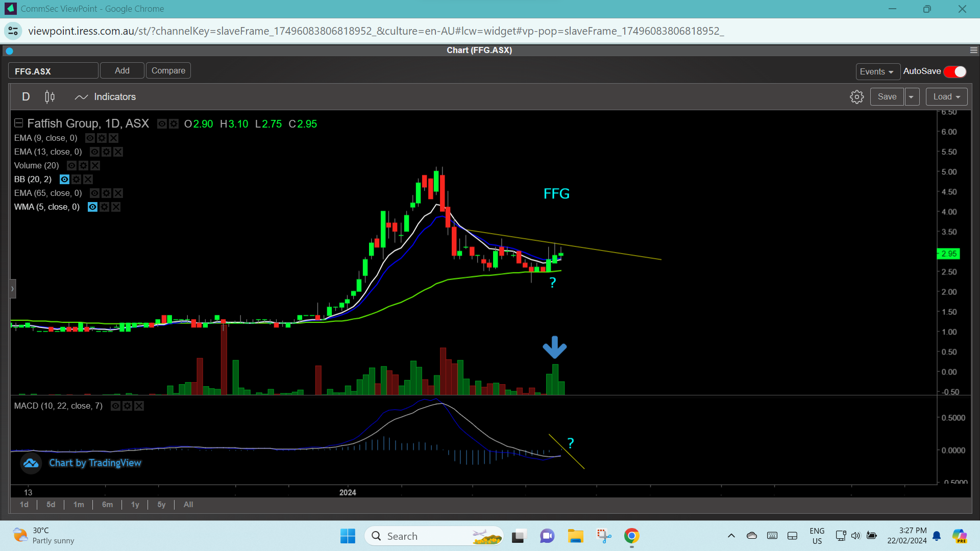Hide the WMA (5, close, 0) indicator

click(x=92, y=207)
